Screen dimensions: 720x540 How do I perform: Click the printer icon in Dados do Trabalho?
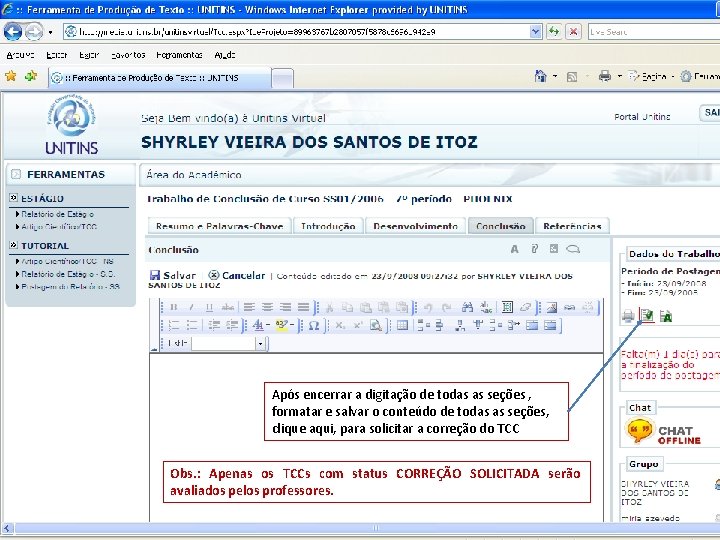628,316
